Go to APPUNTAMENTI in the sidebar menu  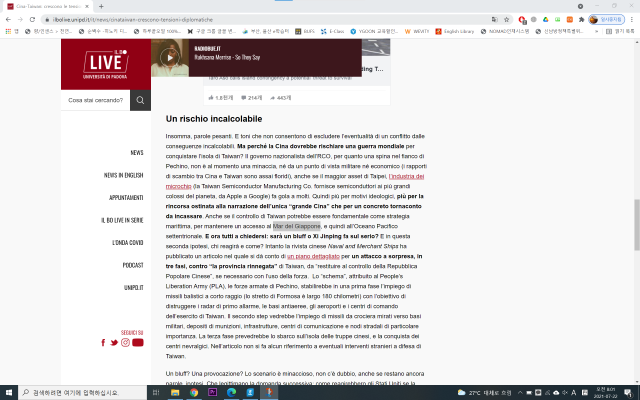point(126,198)
